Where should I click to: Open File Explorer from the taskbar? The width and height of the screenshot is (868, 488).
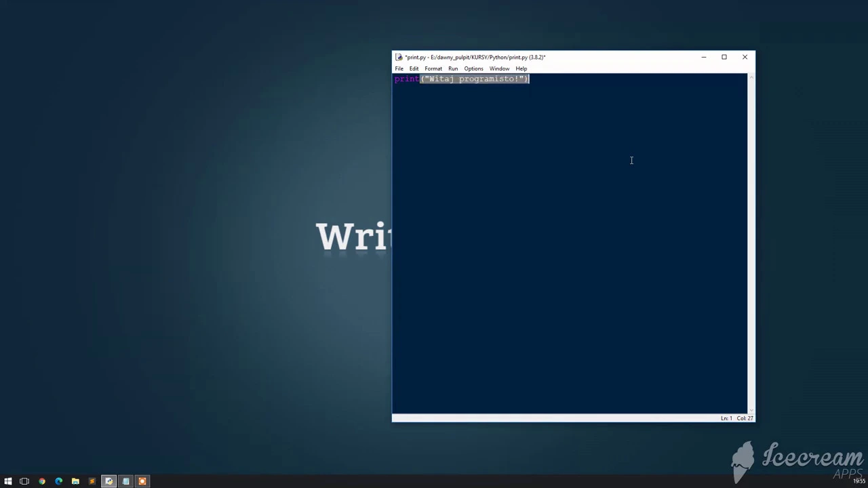click(75, 481)
